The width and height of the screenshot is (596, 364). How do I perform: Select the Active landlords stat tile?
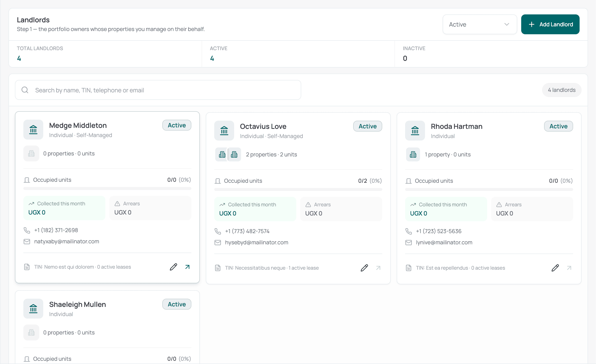(298, 54)
